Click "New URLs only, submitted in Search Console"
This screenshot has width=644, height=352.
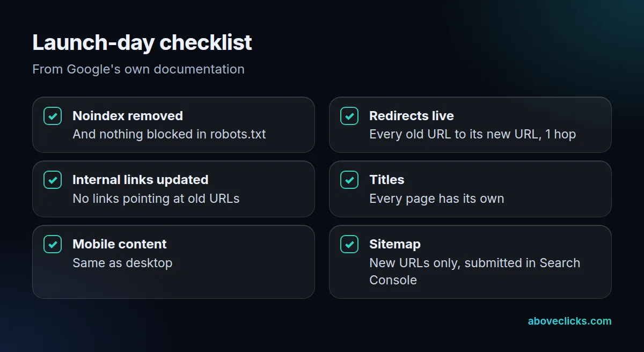click(x=475, y=272)
